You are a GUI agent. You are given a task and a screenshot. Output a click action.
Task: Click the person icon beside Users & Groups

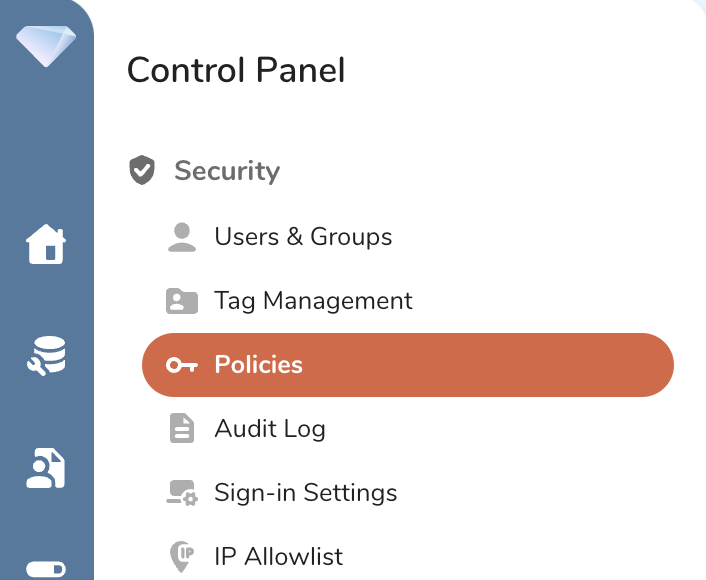181,237
